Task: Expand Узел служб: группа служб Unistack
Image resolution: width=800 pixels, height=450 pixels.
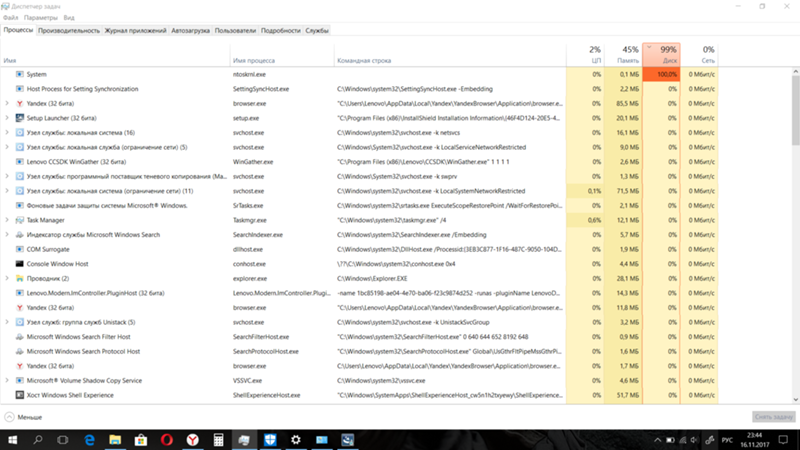Action: (7, 322)
